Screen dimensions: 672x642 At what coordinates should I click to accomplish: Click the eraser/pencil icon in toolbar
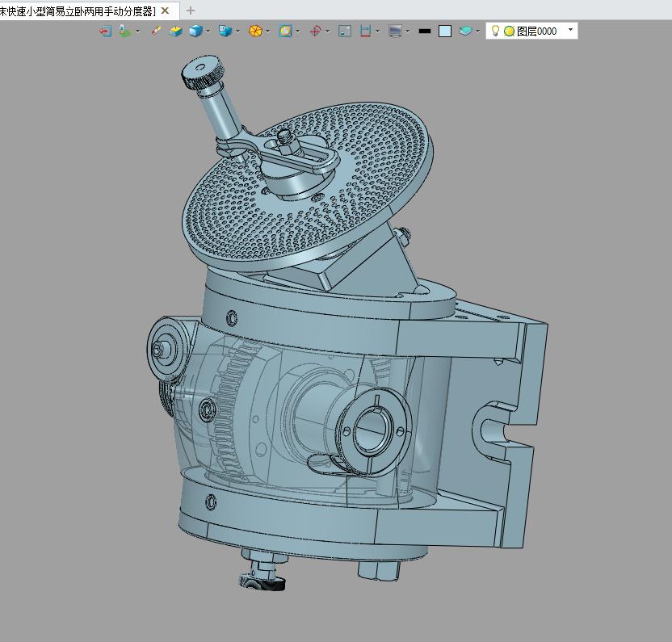[x=156, y=31]
